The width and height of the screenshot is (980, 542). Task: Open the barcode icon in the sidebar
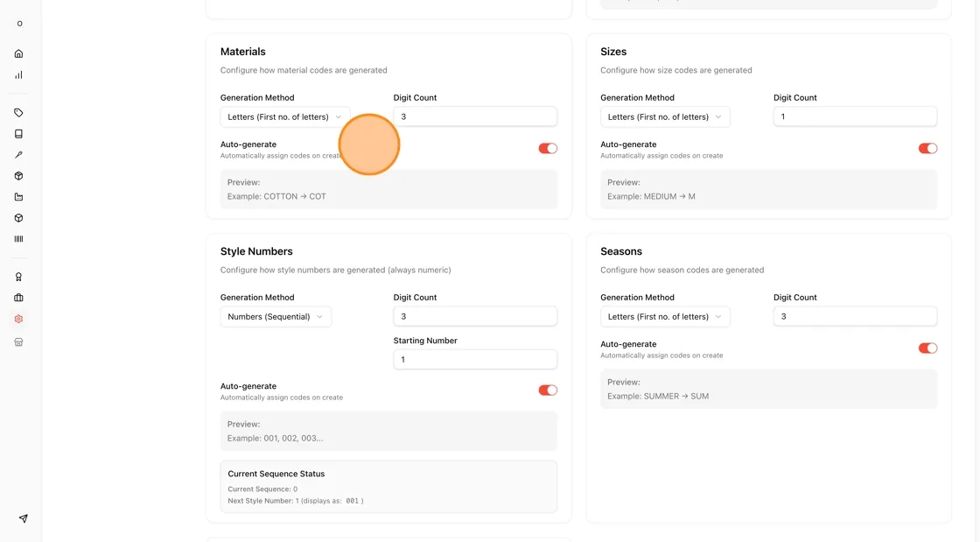click(18, 239)
